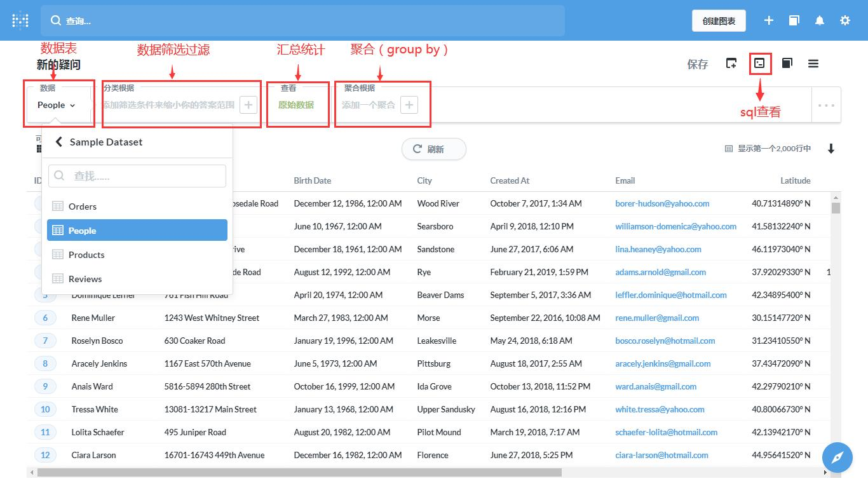Click the Email column header
Screen dimensions: 868x488
pyautogui.click(x=625, y=180)
